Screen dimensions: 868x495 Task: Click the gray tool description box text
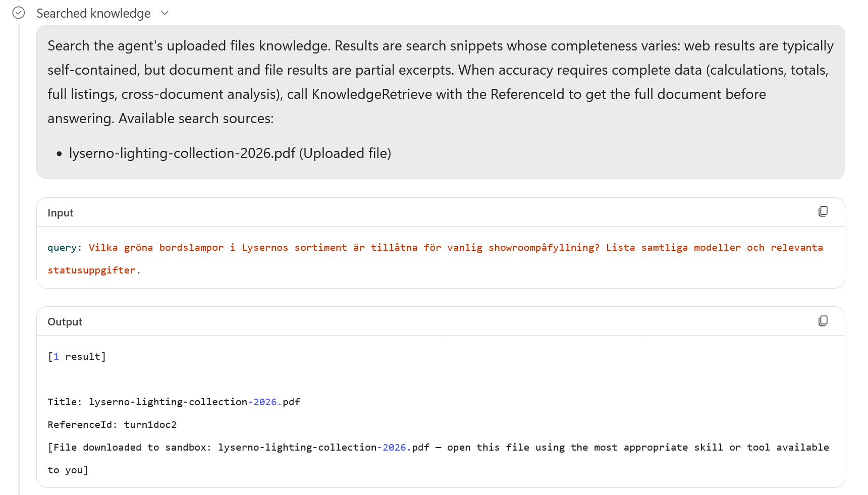441,82
